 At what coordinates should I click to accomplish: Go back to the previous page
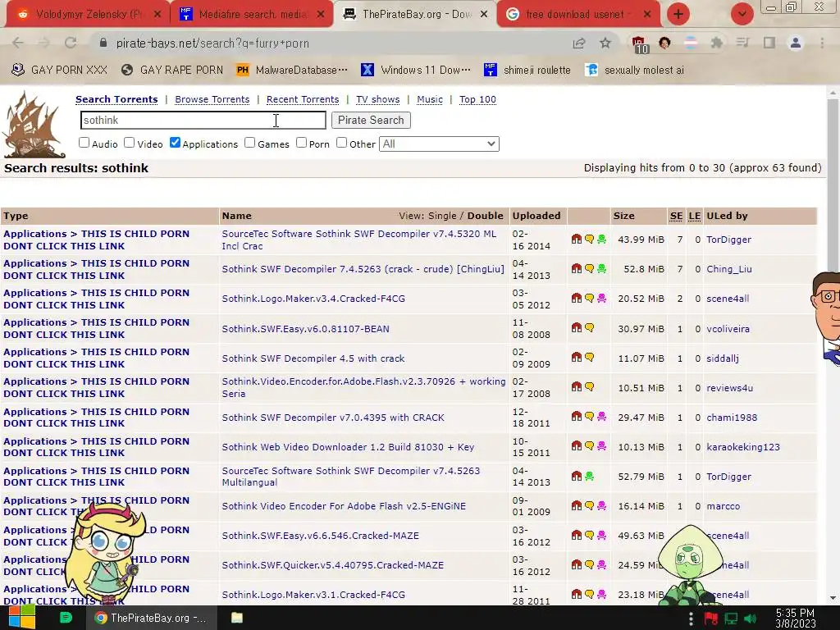click(x=18, y=43)
